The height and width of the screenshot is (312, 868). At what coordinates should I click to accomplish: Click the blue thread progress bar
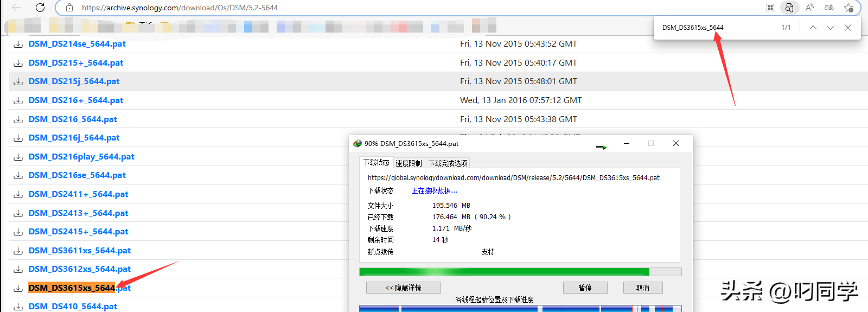pyautogui.click(x=520, y=309)
